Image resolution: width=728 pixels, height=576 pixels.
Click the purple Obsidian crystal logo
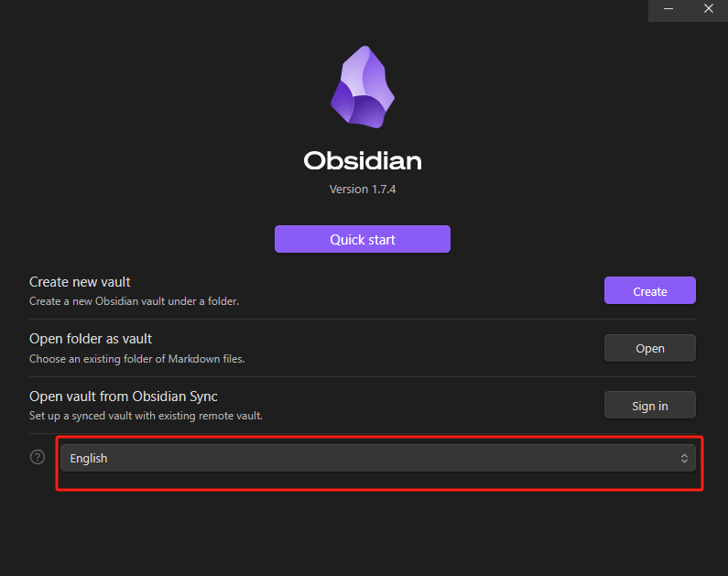pyautogui.click(x=363, y=88)
